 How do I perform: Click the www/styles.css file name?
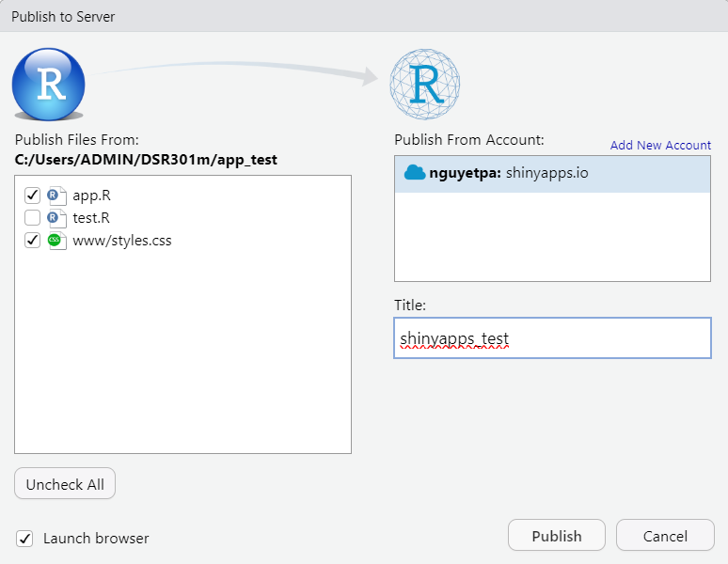122,241
